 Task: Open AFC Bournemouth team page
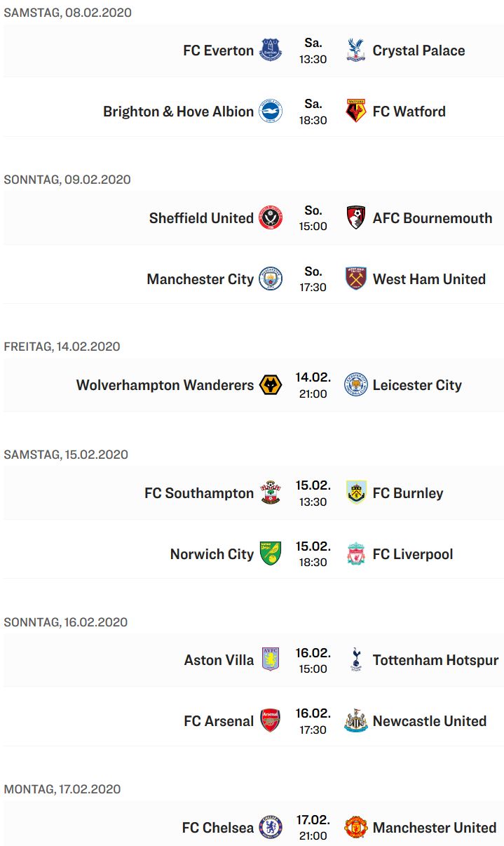[433, 218]
